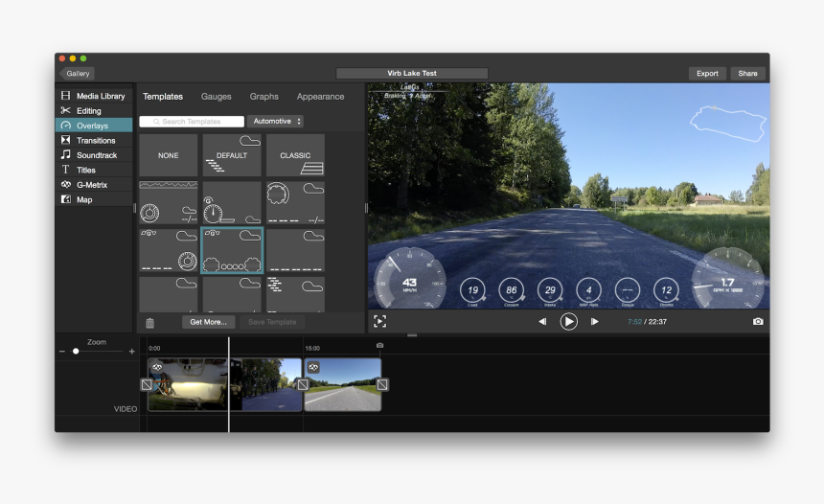
Task: Click the horizontal panel resize handle above timeline
Action: tap(412, 334)
